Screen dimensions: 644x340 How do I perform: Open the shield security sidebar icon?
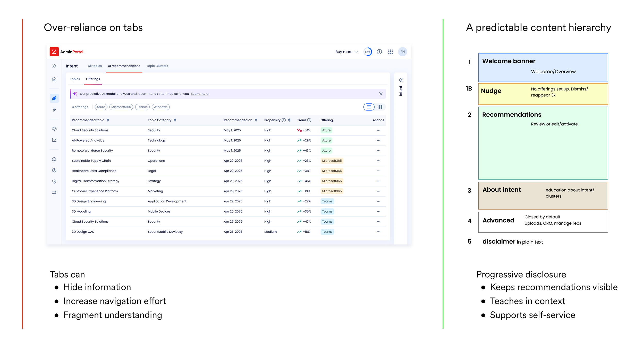click(54, 182)
